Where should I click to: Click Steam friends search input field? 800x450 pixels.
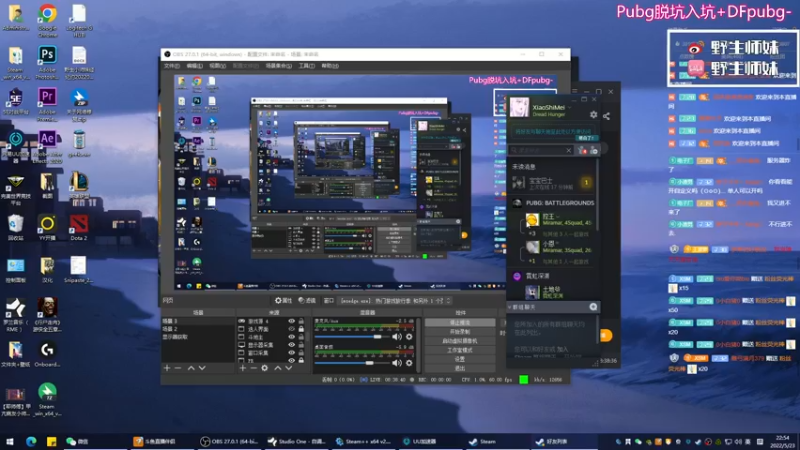541,150
